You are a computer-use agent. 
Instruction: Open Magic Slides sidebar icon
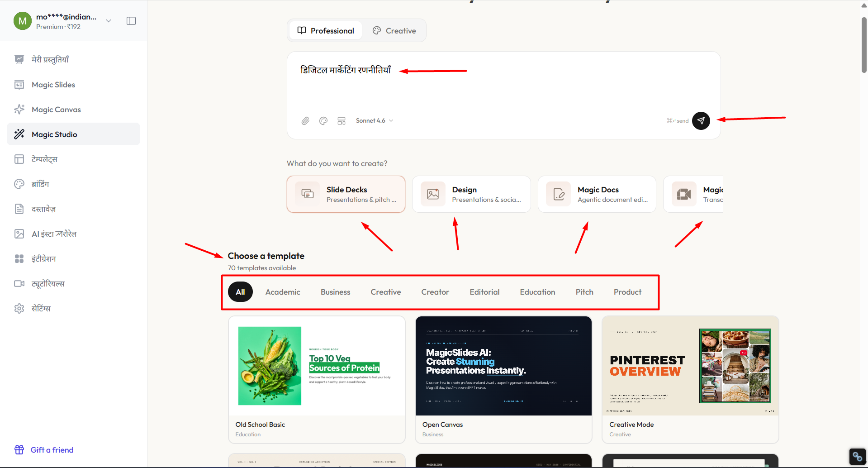[x=19, y=85]
